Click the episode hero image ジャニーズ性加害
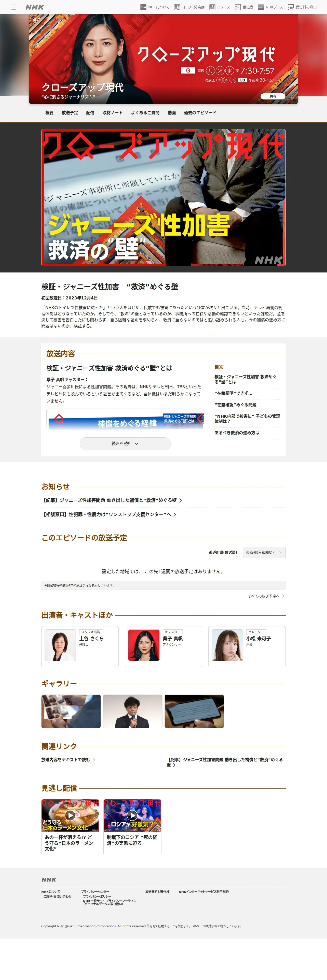The image size is (327, 980). pos(163,197)
